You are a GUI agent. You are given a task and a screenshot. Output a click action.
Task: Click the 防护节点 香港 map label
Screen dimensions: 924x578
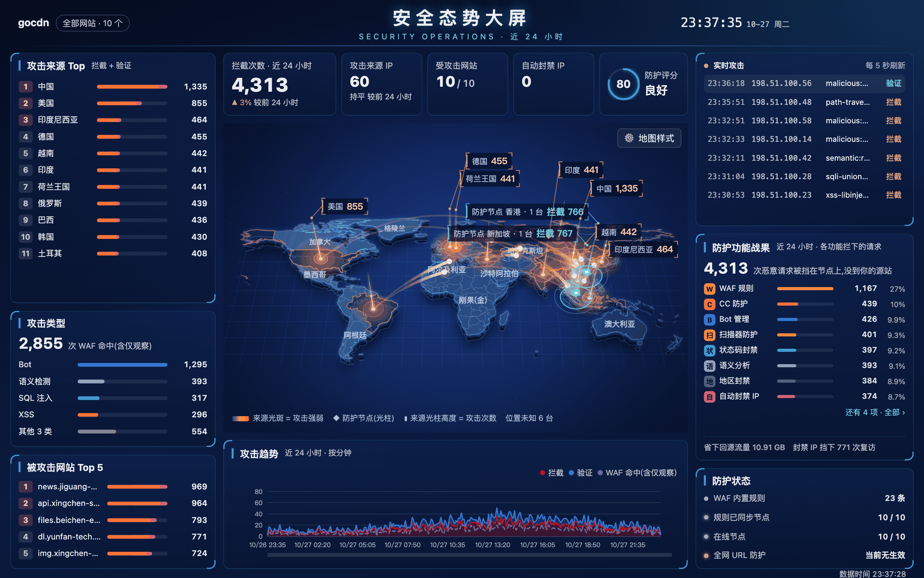click(x=527, y=212)
